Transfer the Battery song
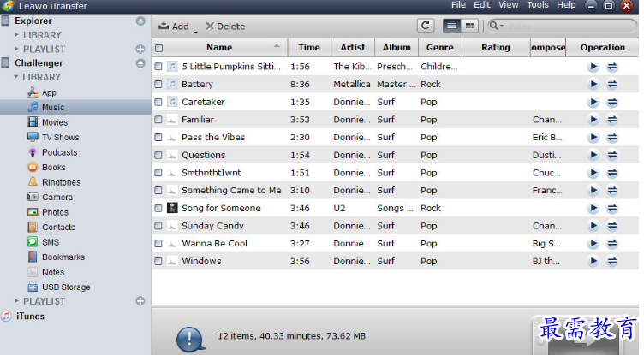This screenshot has height=355, width=644. (612, 84)
